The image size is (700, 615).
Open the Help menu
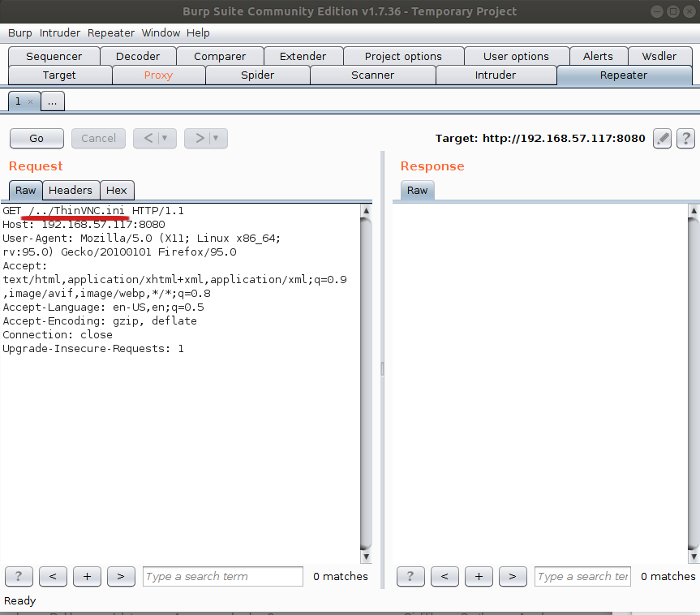coord(198,33)
